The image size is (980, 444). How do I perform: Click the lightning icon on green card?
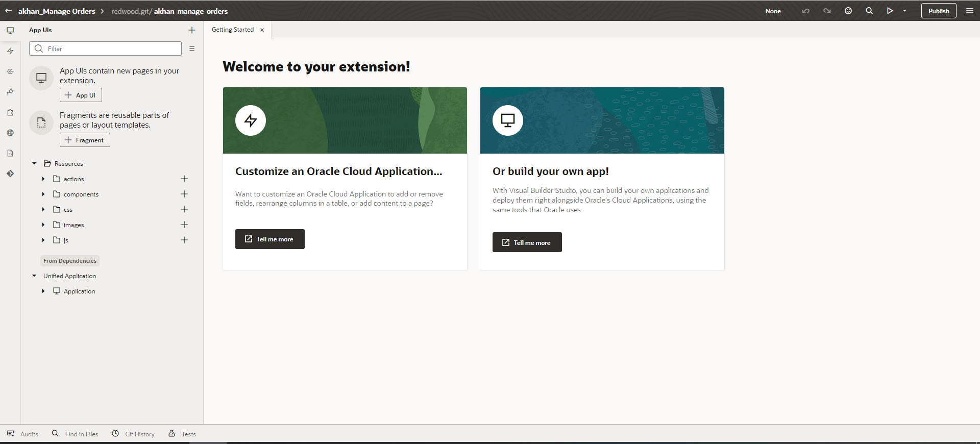(251, 120)
